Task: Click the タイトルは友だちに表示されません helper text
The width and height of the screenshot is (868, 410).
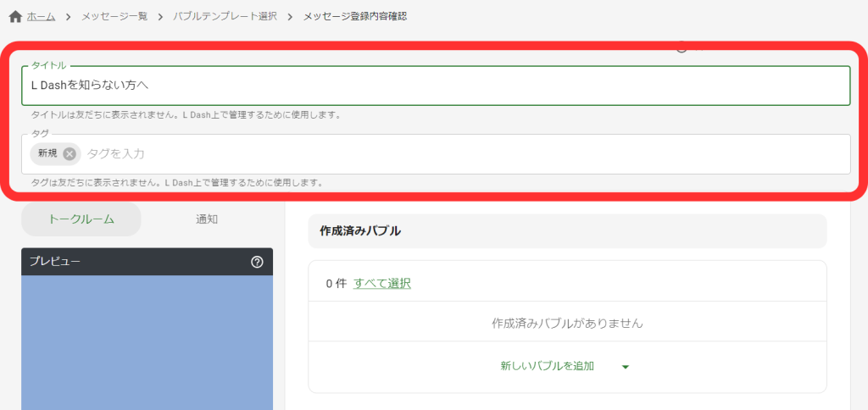Action: (186, 115)
